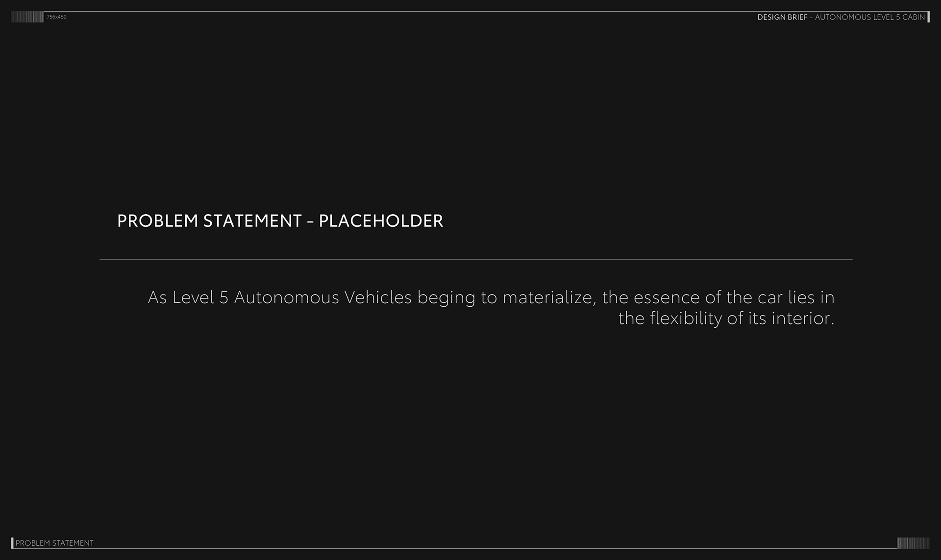Click the AUTONOMOUS LEVEL 5 CABIN subtitle
Screen dimensions: 941x560
(x=870, y=17)
